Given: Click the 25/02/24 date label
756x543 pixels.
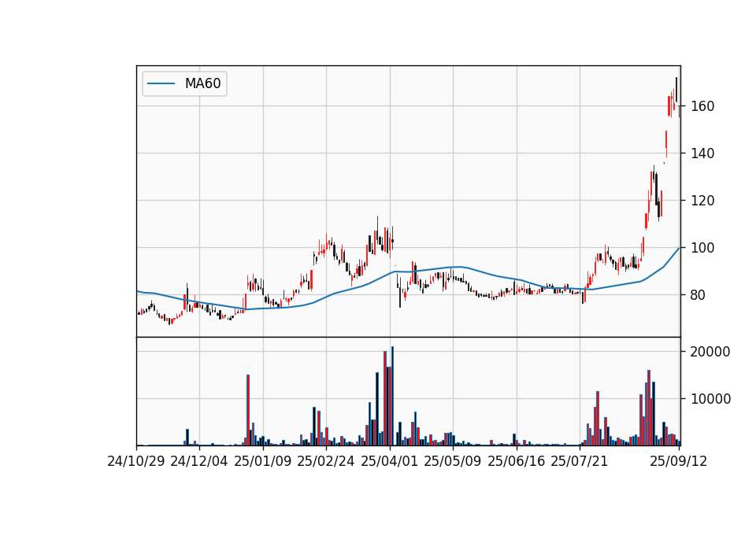Looking at the screenshot, I should point(326,461).
